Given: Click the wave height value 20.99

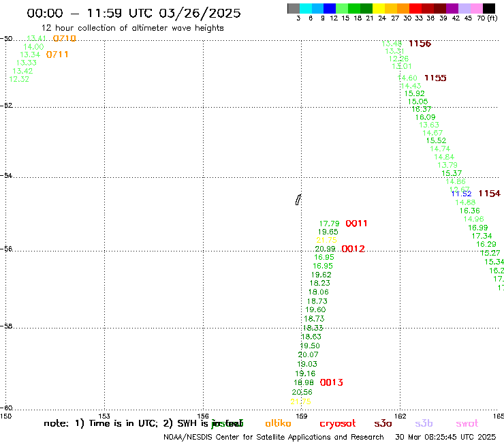Looking at the screenshot, I should [x=325, y=249].
